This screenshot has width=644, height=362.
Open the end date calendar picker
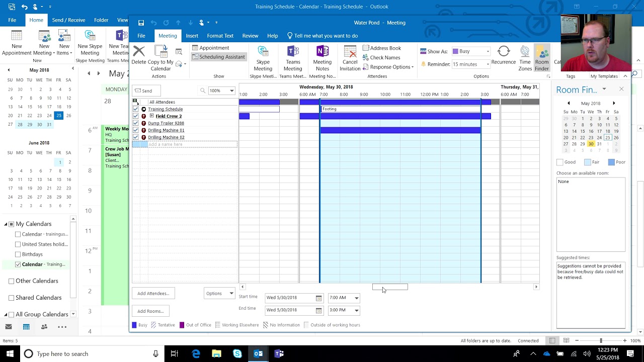click(x=318, y=310)
